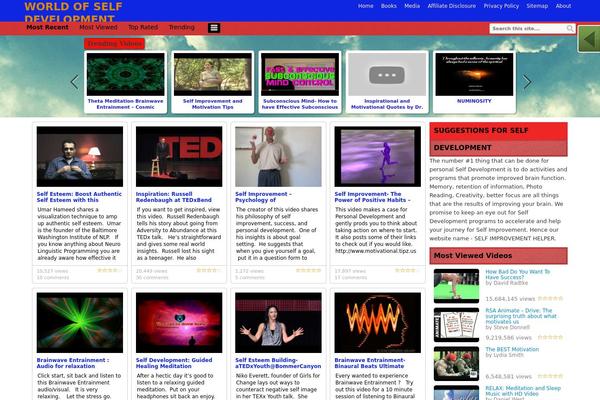Screen dimensions: 600x400
Task: Advance trending carousel with right arrow
Action: coord(527,82)
